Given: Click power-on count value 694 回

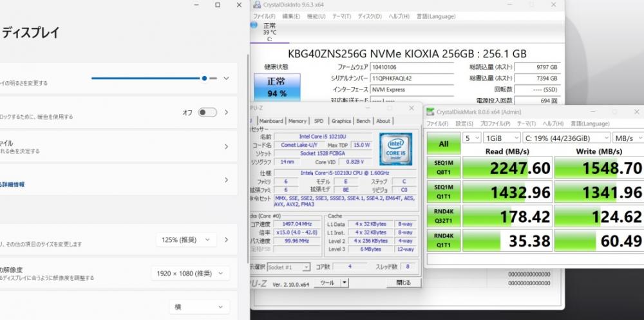Looking at the screenshot, I should click(537, 100).
